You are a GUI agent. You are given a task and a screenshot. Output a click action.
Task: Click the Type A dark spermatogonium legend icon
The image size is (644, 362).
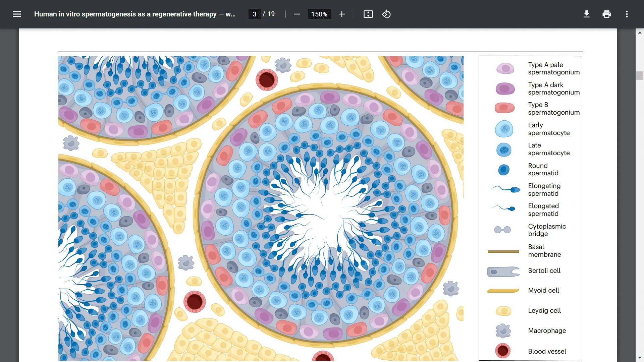coord(505,89)
